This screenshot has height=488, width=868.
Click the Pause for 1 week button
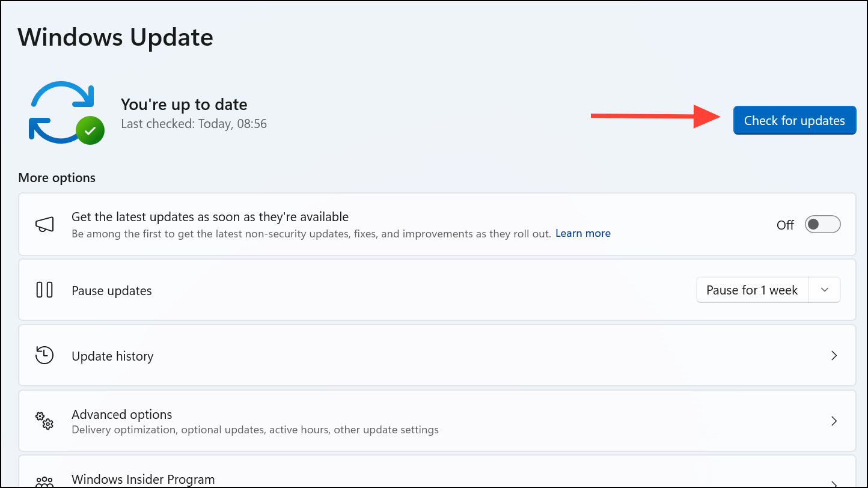752,290
